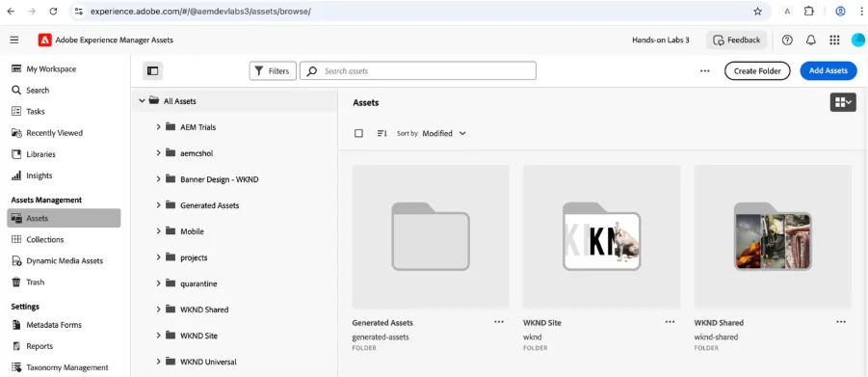Screen dimensions: 868x377
Task: Open more options for Generated Assets card
Action: click(499, 322)
